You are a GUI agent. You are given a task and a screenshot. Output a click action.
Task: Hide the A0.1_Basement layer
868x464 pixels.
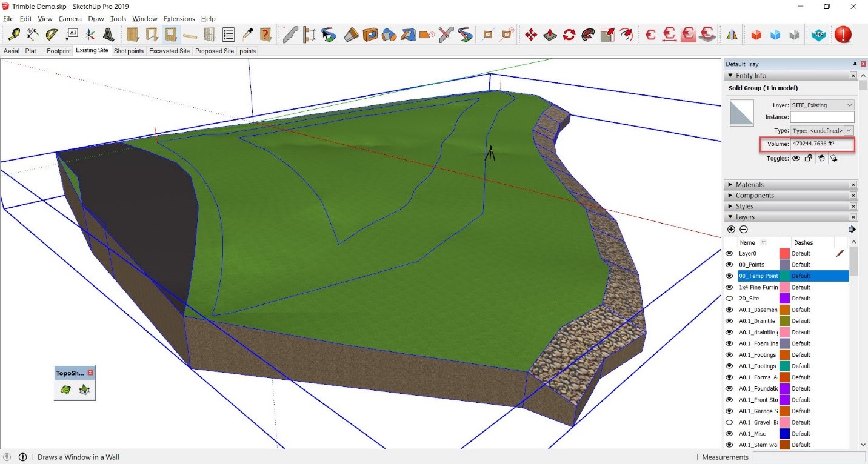click(x=729, y=310)
